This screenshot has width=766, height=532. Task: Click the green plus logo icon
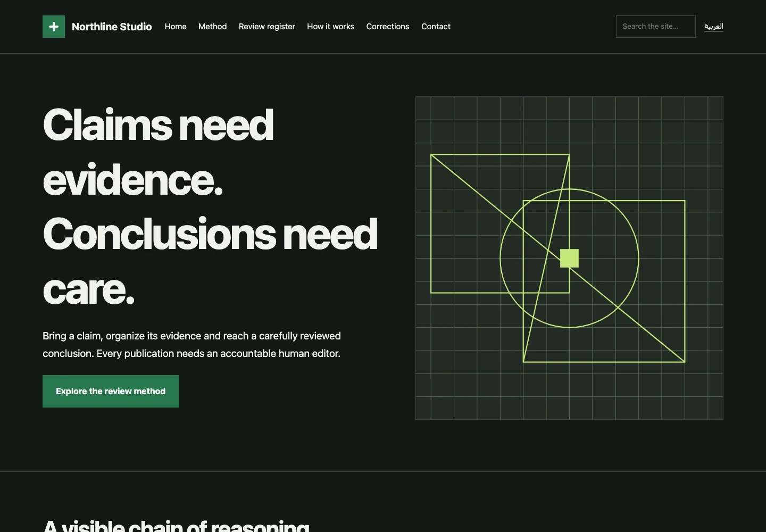pos(54,27)
